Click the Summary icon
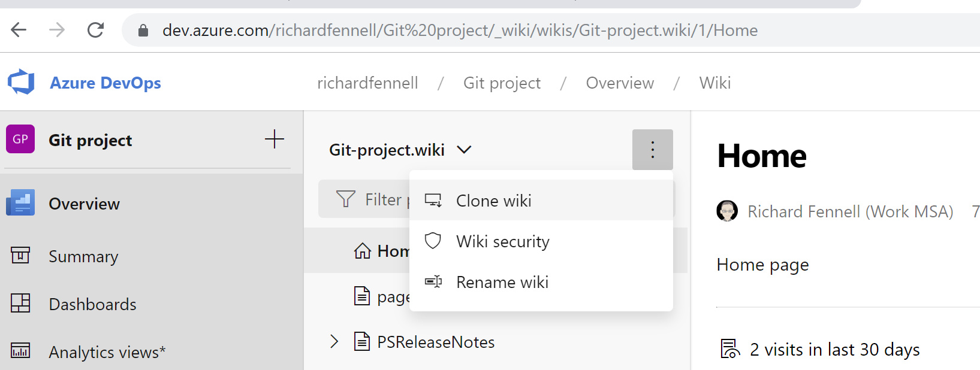Screen dimensions: 980x370 click(x=20, y=256)
